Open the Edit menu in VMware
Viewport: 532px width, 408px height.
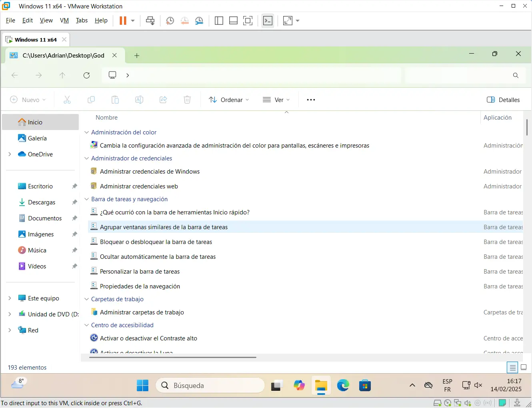[28, 20]
